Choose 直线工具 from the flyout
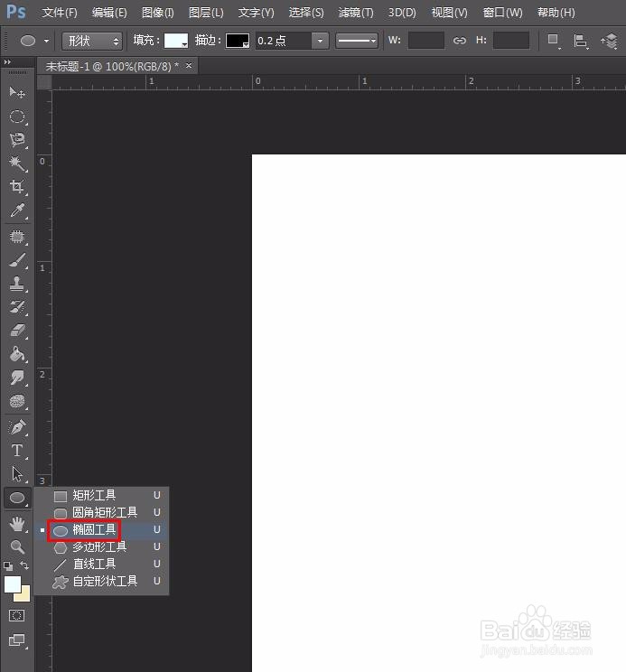This screenshot has width=626, height=672. (101, 564)
